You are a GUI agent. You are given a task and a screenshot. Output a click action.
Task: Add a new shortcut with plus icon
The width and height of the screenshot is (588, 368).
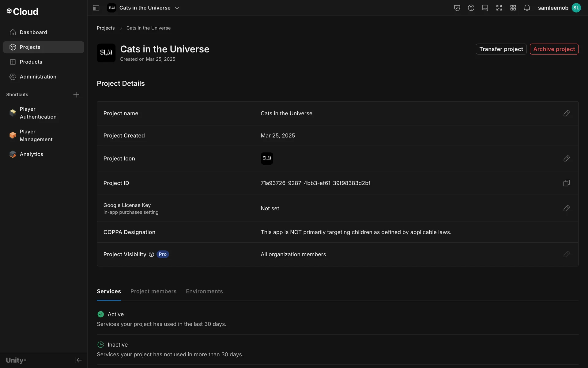(x=76, y=95)
